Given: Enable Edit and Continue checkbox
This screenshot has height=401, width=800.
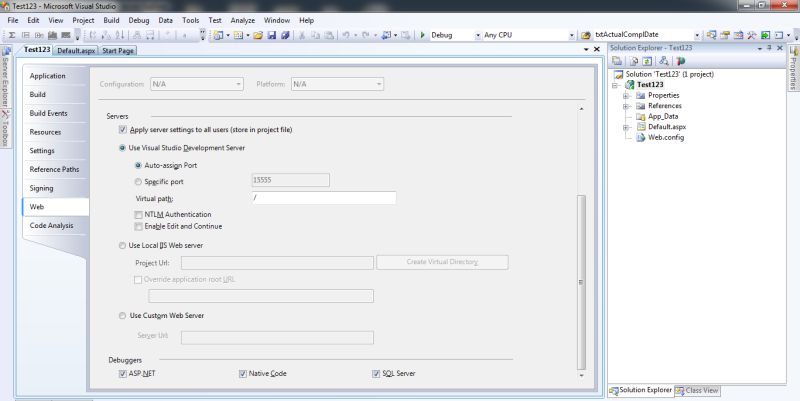Looking at the screenshot, I should point(138,227).
